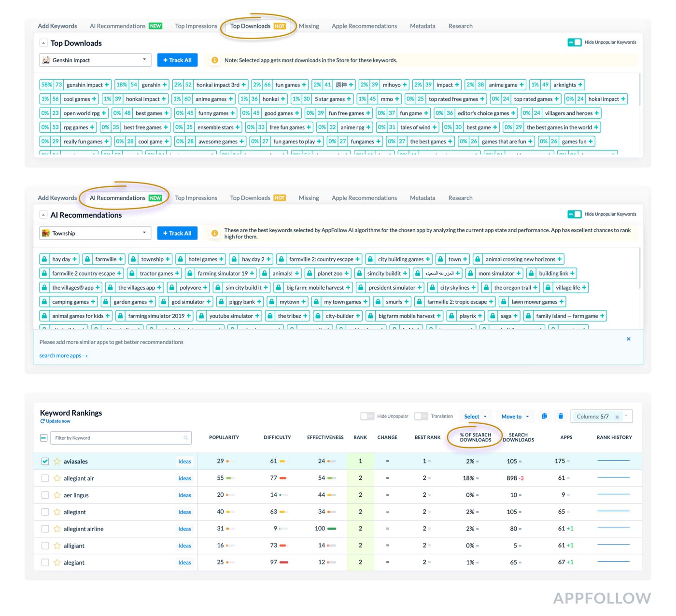Sort by the Difficulty column header
This screenshot has height=616, width=676.
point(277,437)
